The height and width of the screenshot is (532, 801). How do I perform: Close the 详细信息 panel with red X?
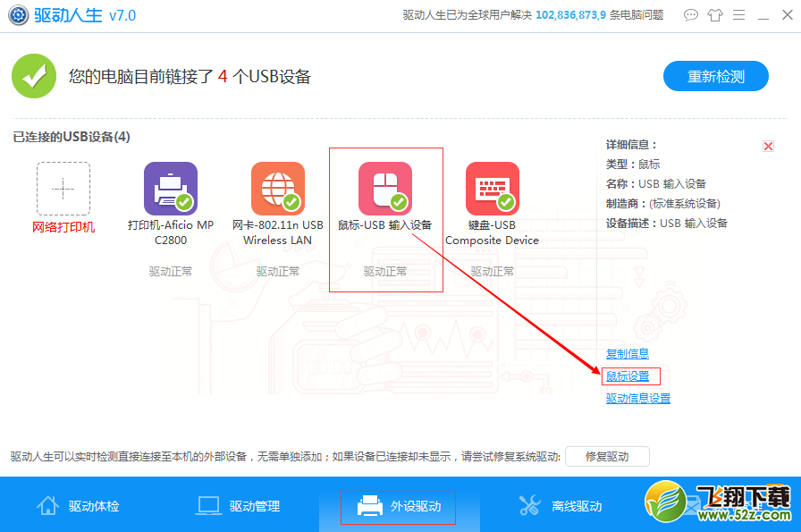coord(768,146)
